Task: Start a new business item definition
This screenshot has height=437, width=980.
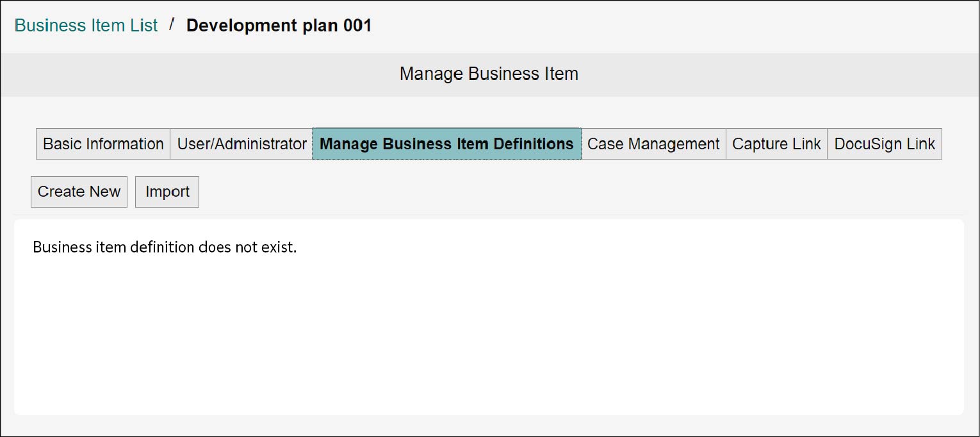Action: (x=79, y=192)
